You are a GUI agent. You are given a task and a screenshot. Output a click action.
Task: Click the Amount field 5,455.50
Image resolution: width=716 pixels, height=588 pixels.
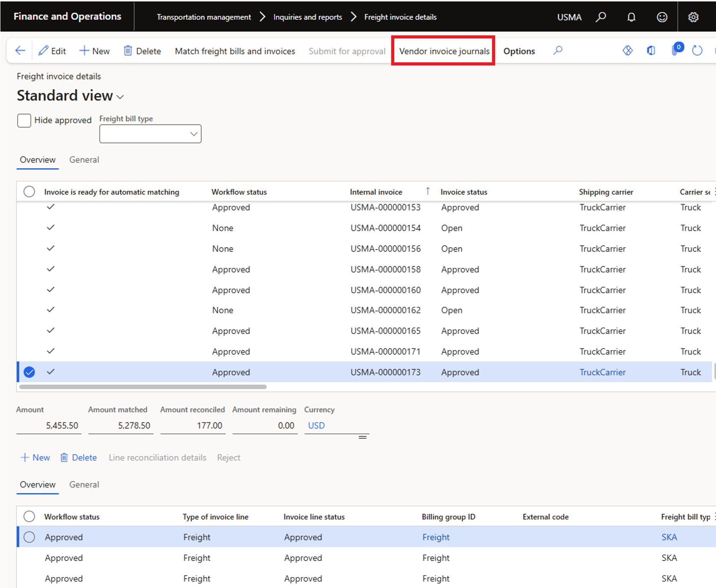(49, 425)
